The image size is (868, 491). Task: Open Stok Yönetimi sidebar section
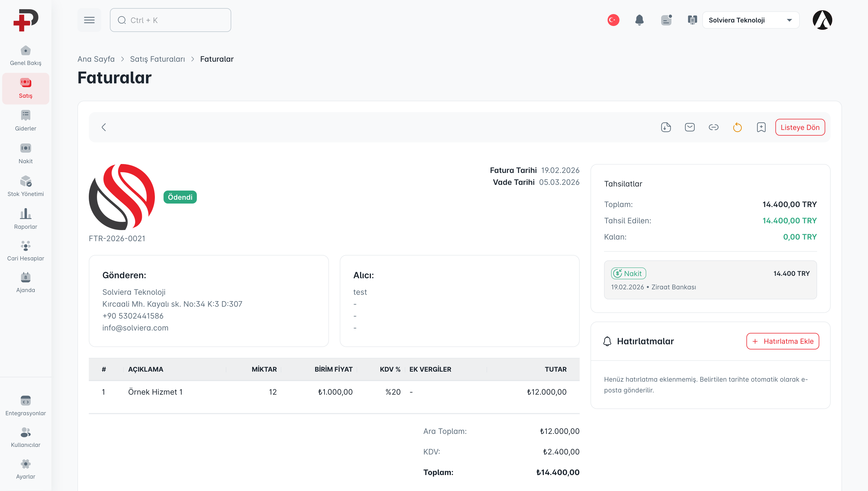(26, 186)
